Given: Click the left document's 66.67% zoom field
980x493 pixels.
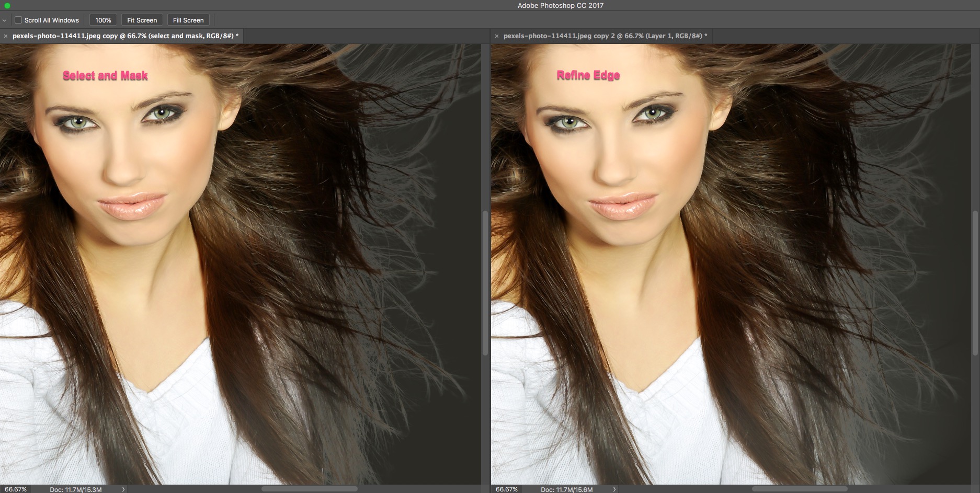Looking at the screenshot, I should click(15, 489).
